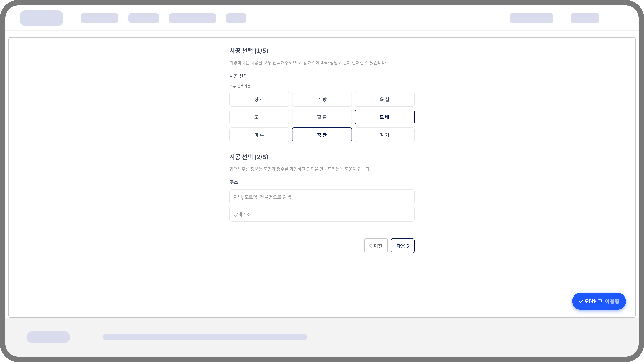The image size is (644, 362).
Task: Click the logo placeholder in header
Action: [42, 18]
